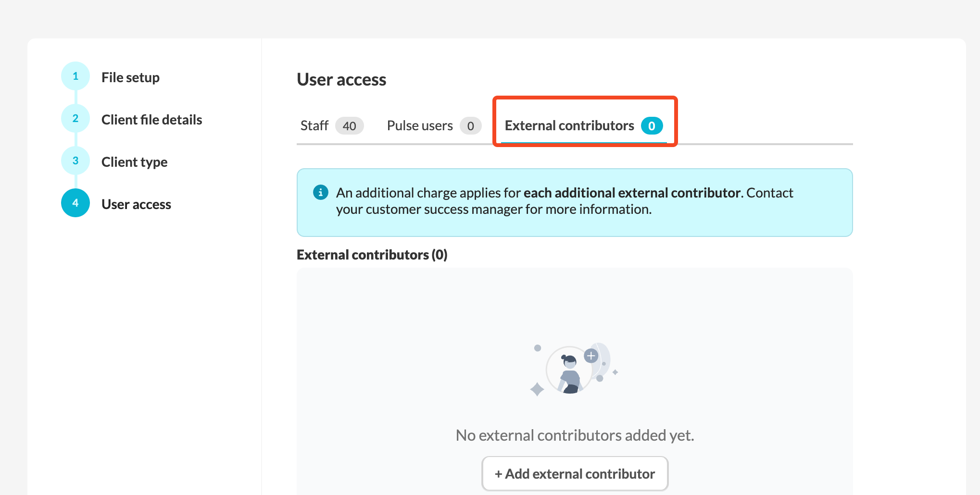Click the additional charge info banner
The image size is (980, 495).
(575, 202)
